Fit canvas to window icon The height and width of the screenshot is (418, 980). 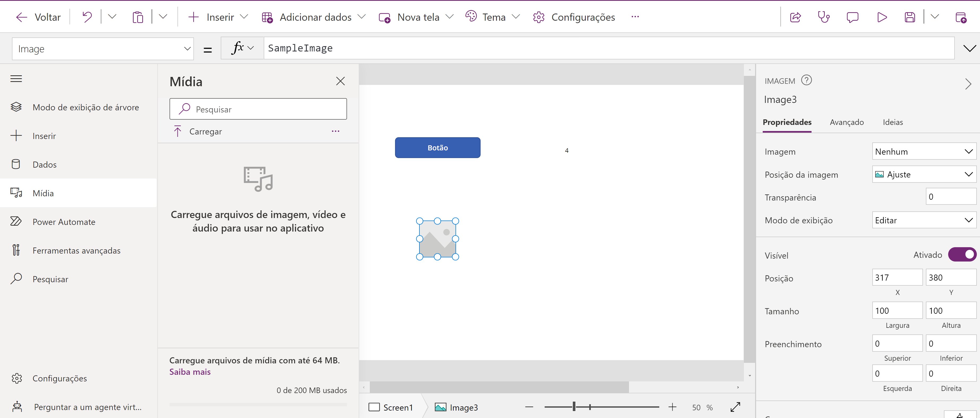click(735, 407)
